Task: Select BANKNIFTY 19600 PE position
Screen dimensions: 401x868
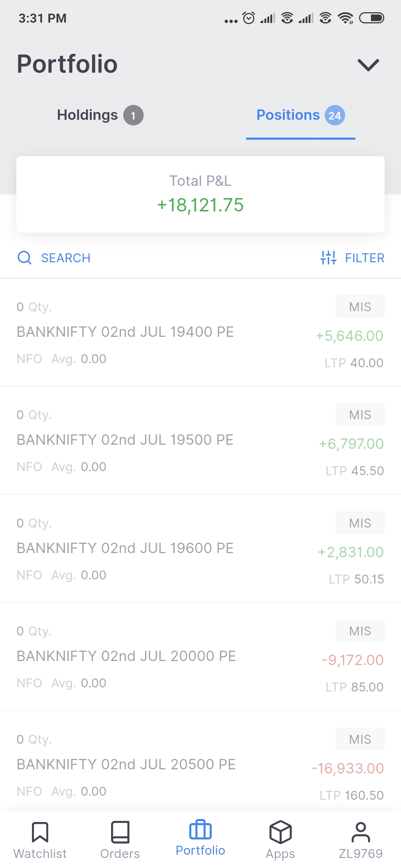Action: [x=125, y=548]
